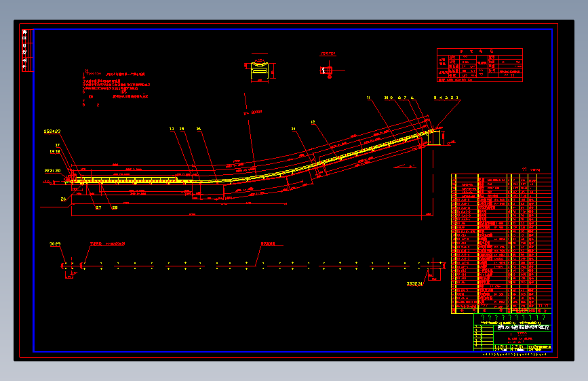Viewport: 588px width, 381px height.
Task: Select the callout number 28
Action: coord(115,207)
